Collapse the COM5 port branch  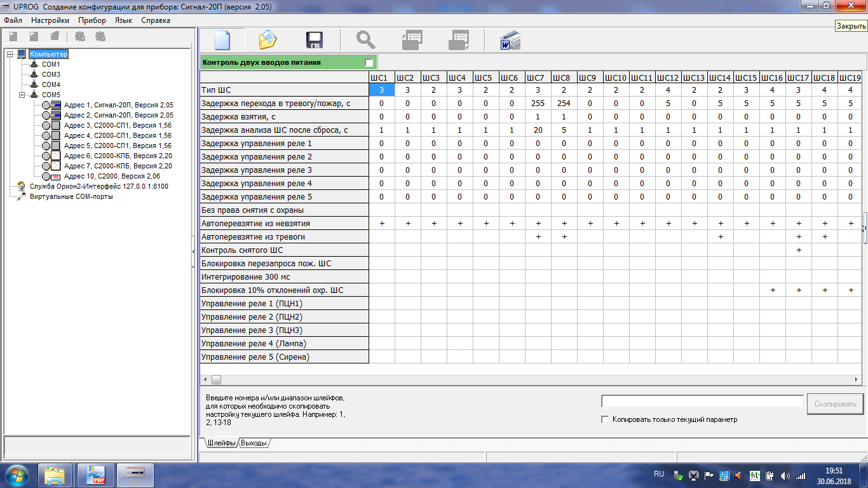[x=22, y=95]
